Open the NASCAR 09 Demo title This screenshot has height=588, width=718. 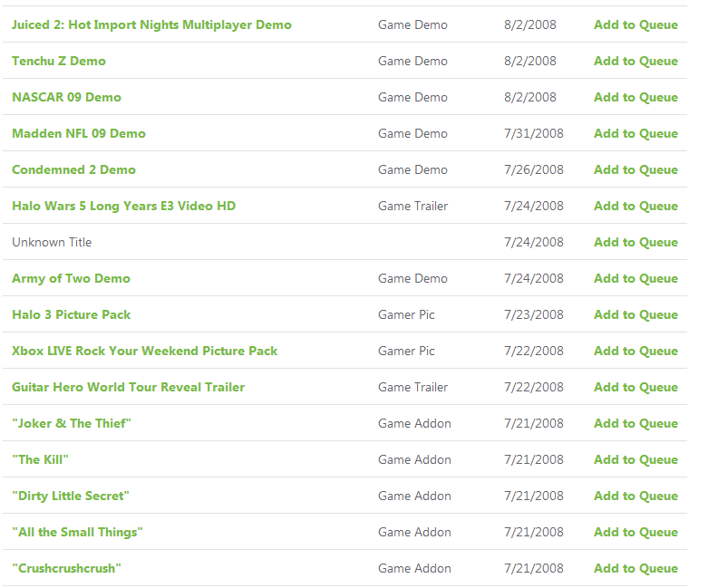point(66,97)
